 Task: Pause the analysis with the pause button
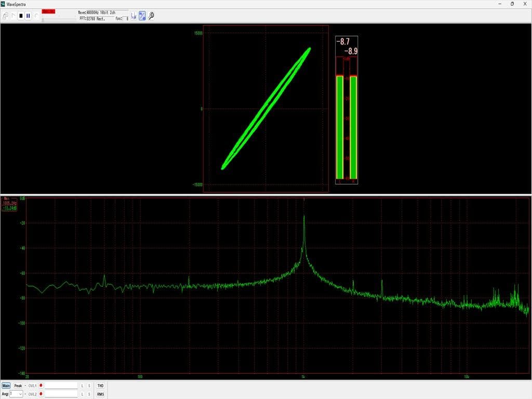click(28, 16)
